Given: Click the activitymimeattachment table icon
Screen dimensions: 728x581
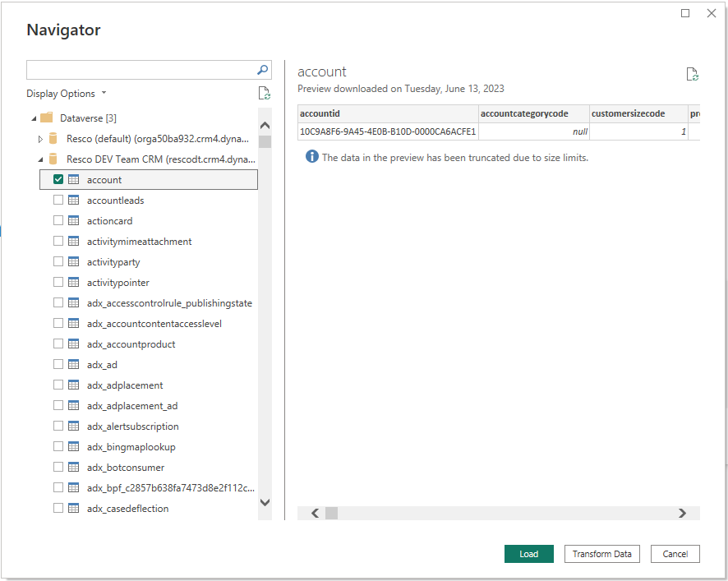Looking at the screenshot, I should point(73,241).
